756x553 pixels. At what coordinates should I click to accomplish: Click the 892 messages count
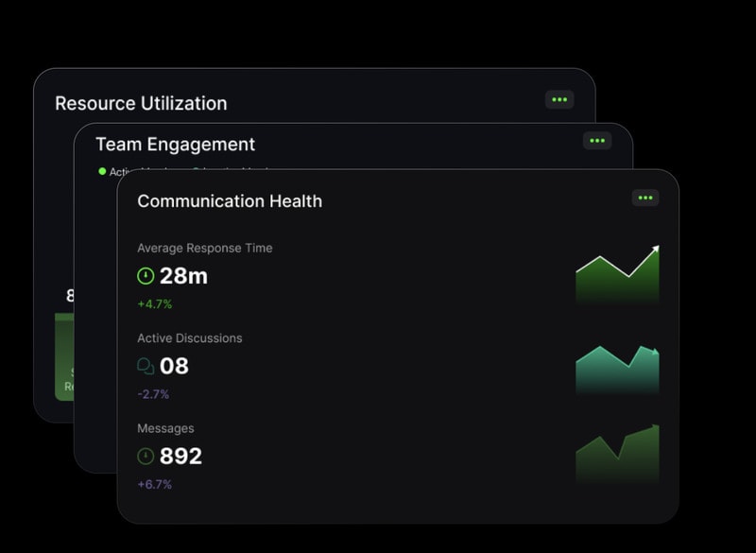point(180,456)
